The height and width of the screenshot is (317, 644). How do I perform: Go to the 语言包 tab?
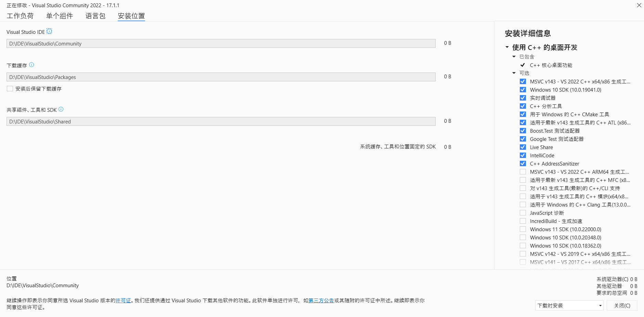tap(95, 16)
